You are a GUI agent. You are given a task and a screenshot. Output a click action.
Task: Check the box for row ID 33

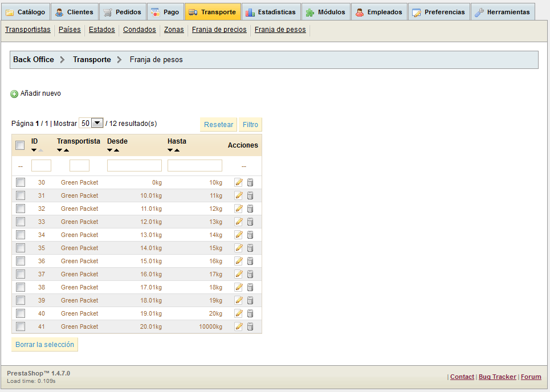pos(21,222)
